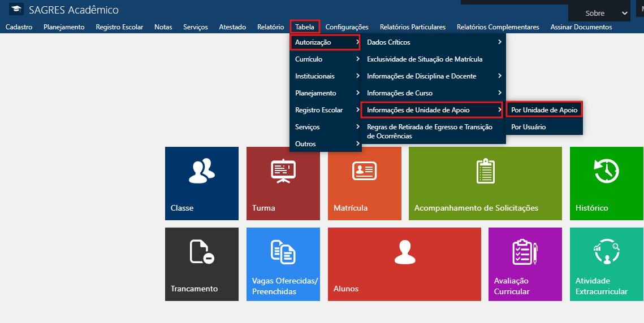
Task: Click the Atividade Extracurricular circular icon
Action: pos(607,252)
